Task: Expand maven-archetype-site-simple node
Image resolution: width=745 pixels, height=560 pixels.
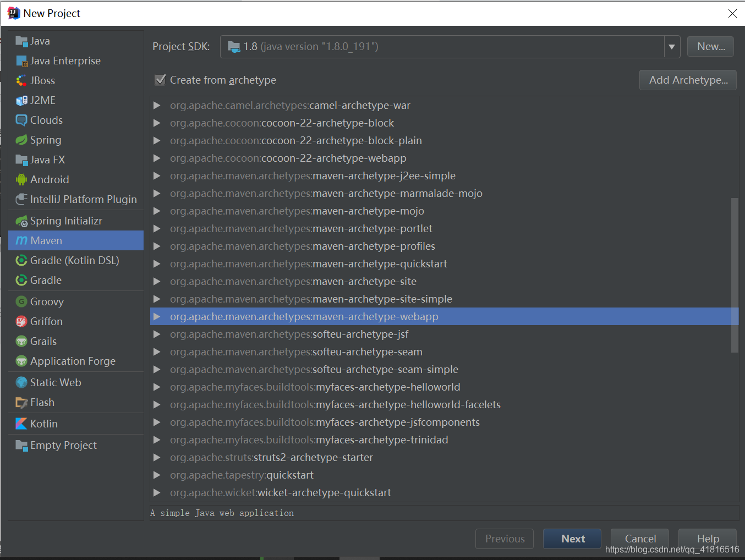Action: click(157, 299)
